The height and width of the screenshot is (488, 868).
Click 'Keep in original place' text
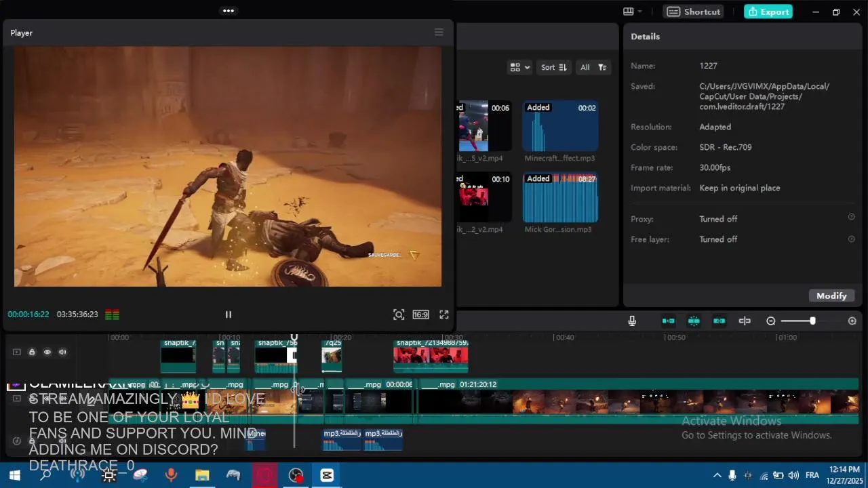click(x=739, y=188)
